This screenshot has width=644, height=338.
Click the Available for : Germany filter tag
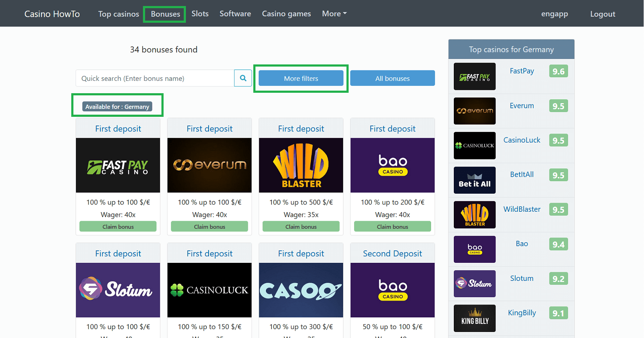pos(117,107)
